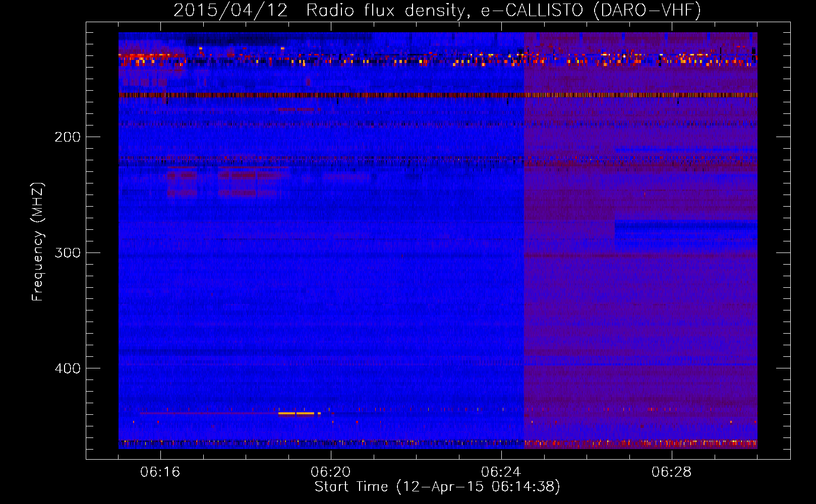Click the 'Frequency (MHZ)' axis title
The height and width of the screenshot is (504, 816).
[38, 241]
